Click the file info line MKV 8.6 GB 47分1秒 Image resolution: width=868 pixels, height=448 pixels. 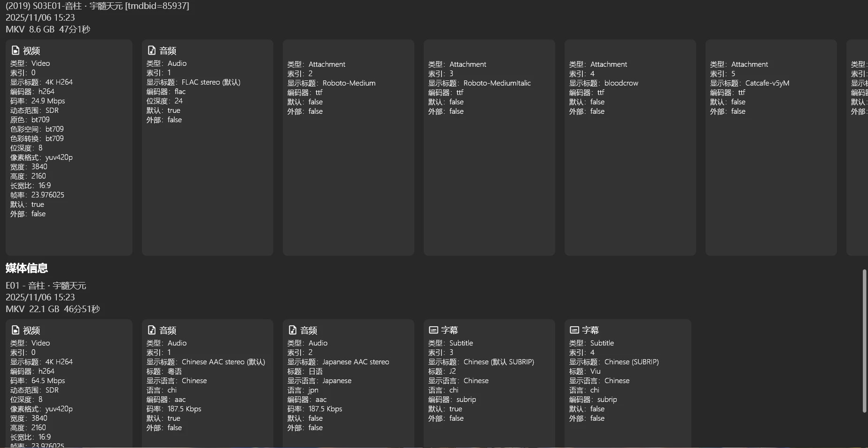[48, 29]
